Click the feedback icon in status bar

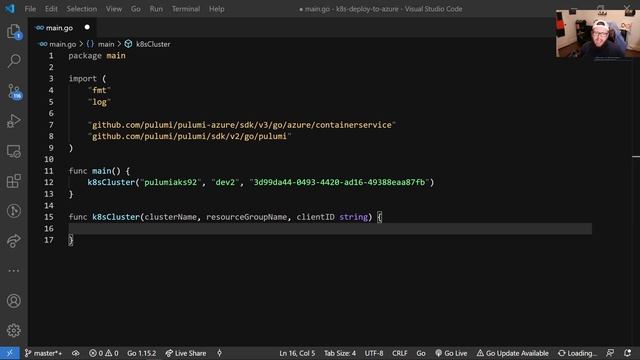tap(610, 353)
